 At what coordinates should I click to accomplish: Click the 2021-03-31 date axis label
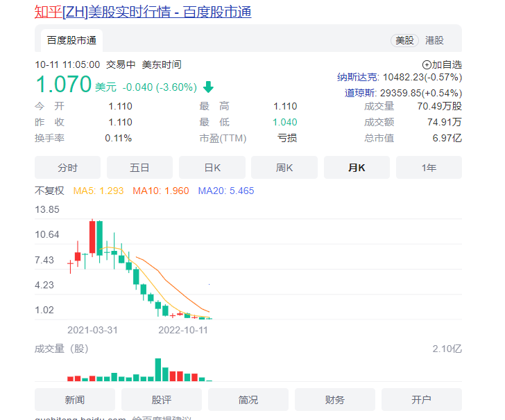point(92,330)
